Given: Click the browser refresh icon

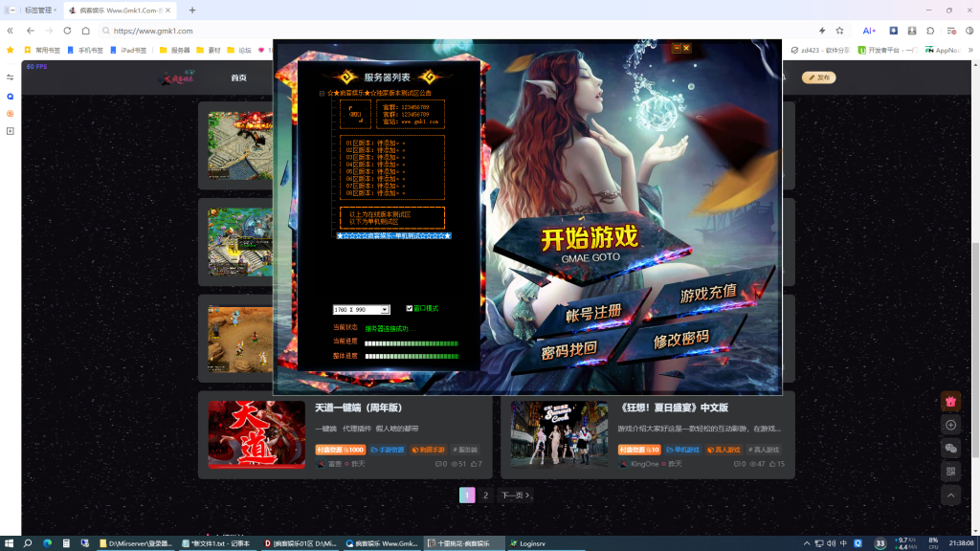Looking at the screenshot, I should tap(67, 31).
